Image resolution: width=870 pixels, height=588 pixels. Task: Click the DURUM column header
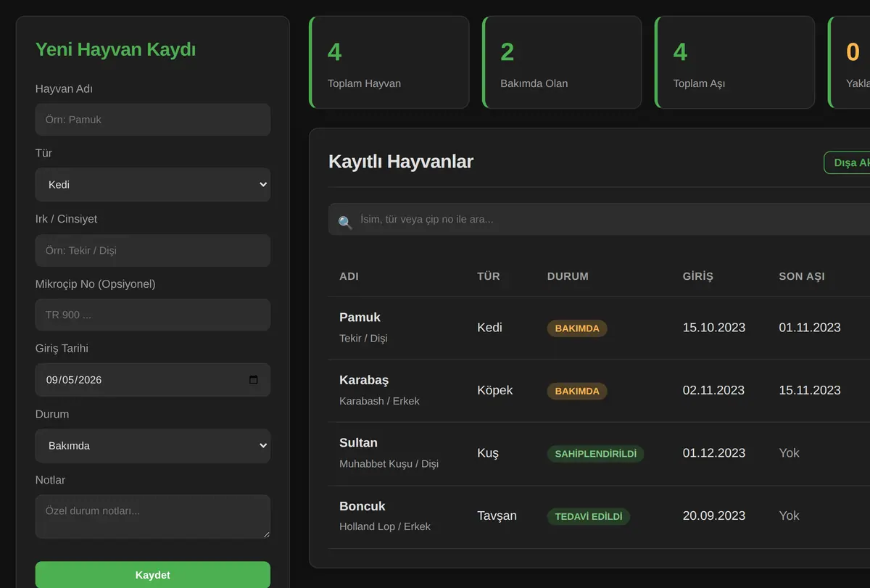point(568,276)
